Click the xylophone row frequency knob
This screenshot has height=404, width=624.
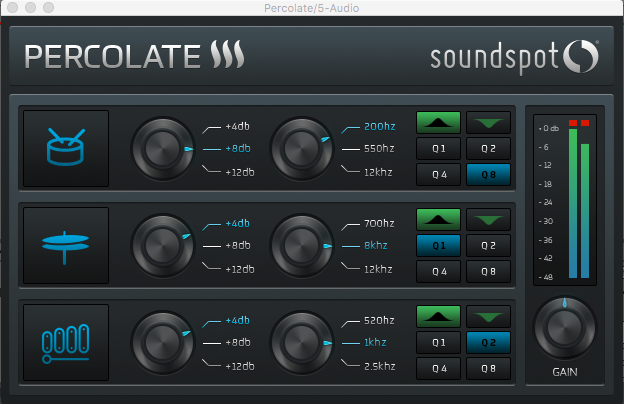pyautogui.click(x=301, y=343)
